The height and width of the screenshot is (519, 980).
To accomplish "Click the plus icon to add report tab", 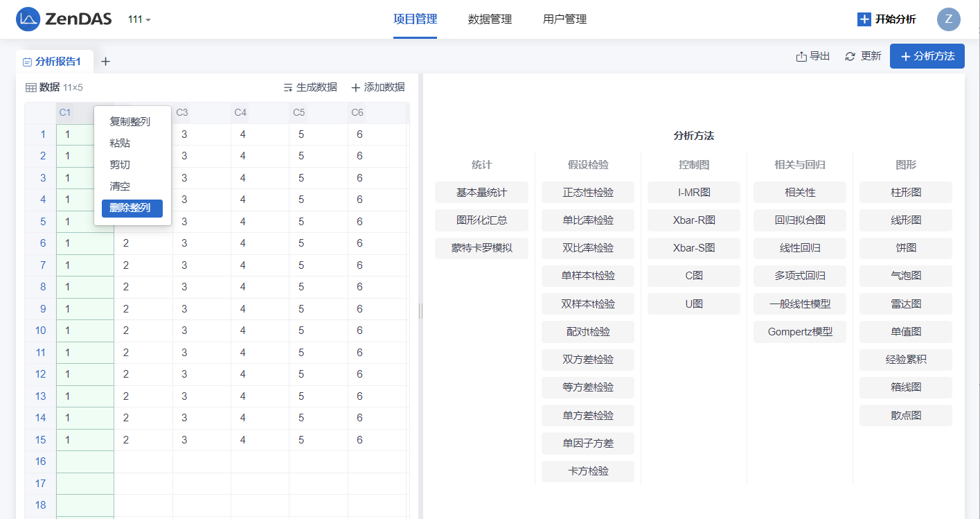I will click(105, 62).
